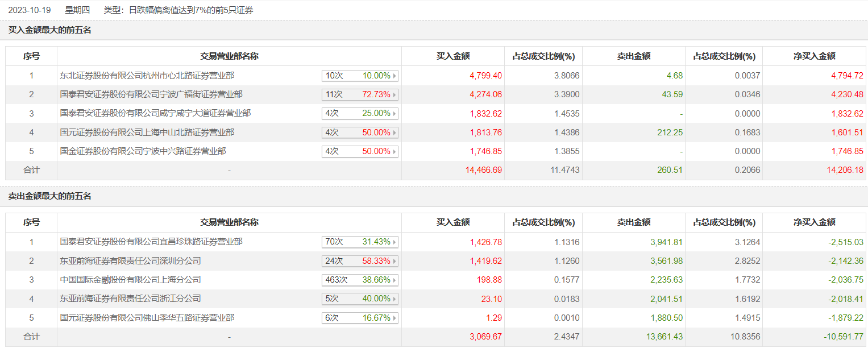Expand the 24次 58.33% dropdown

tap(360, 261)
